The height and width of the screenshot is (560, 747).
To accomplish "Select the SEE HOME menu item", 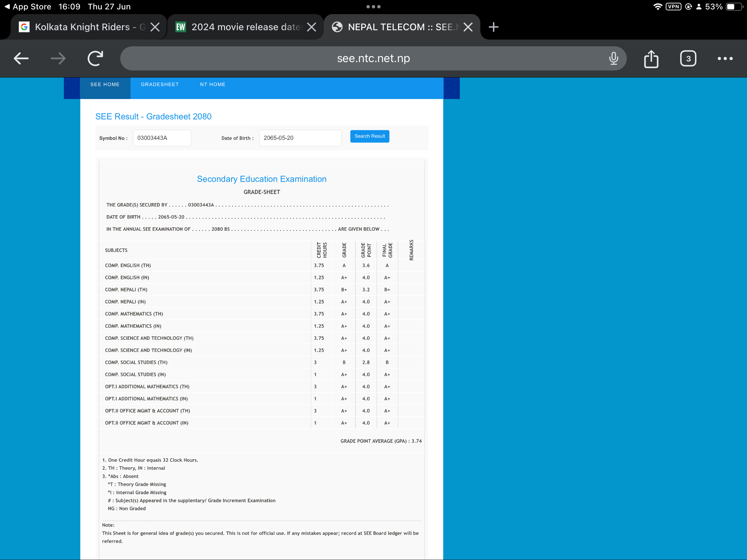I will tap(105, 84).
